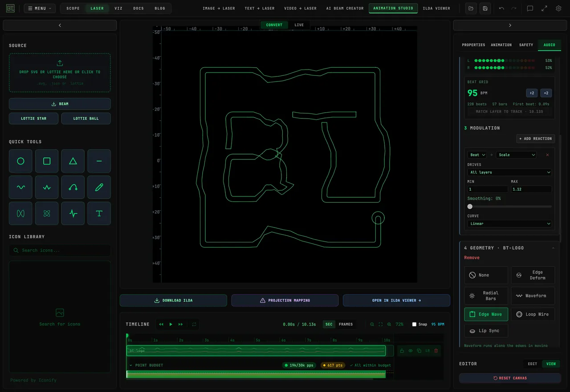The width and height of the screenshot is (570, 392).
Task: Toggle the bt-logo track lock
Action: tap(402, 351)
